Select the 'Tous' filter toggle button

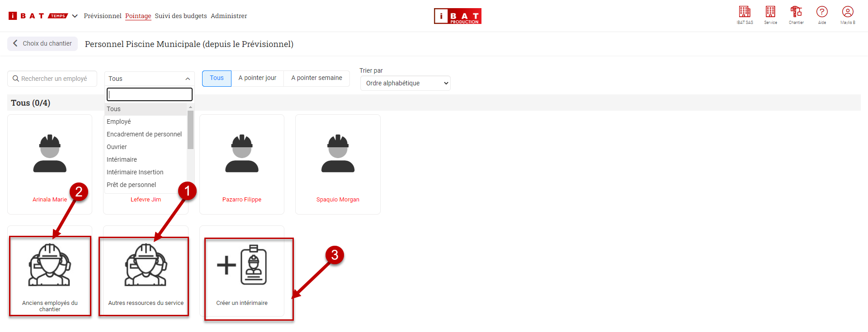click(x=217, y=78)
